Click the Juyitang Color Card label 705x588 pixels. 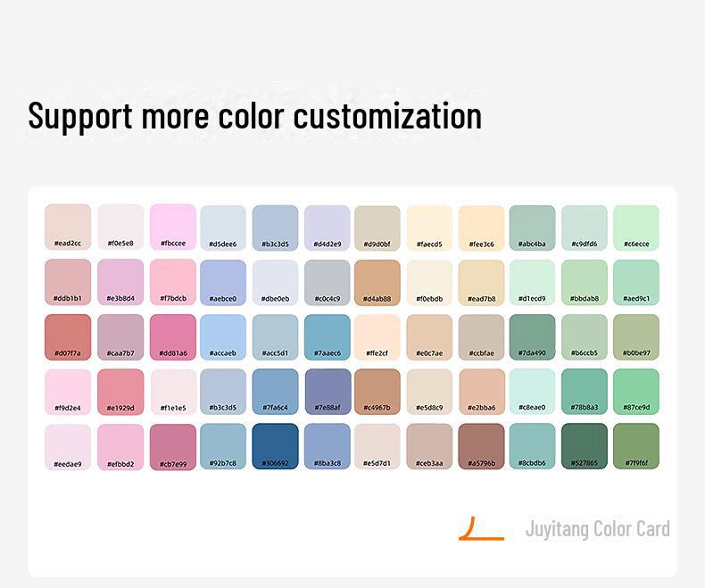(x=597, y=529)
